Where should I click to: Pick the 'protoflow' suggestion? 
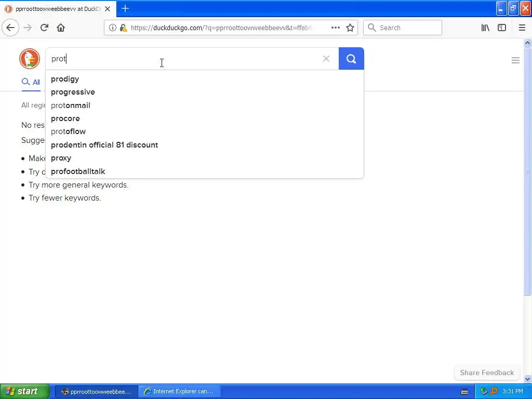pyautogui.click(x=205, y=131)
